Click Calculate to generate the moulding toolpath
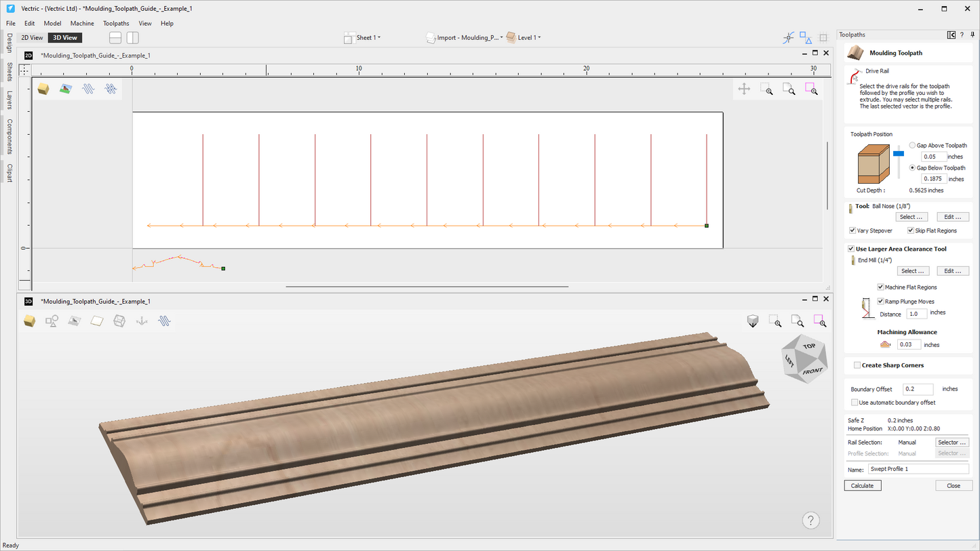Image resolution: width=980 pixels, height=551 pixels. coord(862,485)
